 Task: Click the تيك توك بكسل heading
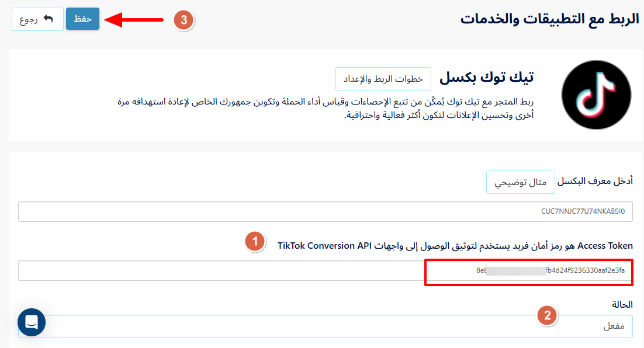tap(487, 78)
